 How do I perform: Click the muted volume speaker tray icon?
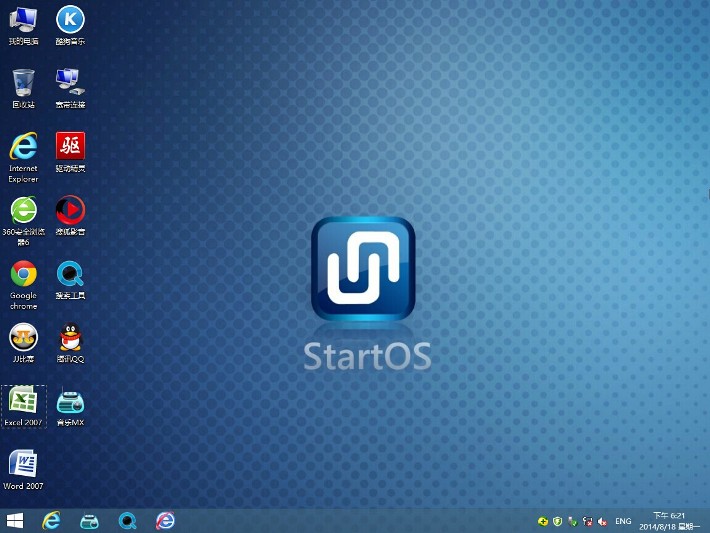point(602,522)
